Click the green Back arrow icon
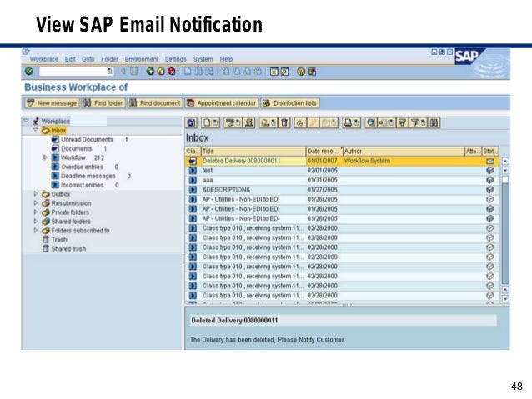 150,71
